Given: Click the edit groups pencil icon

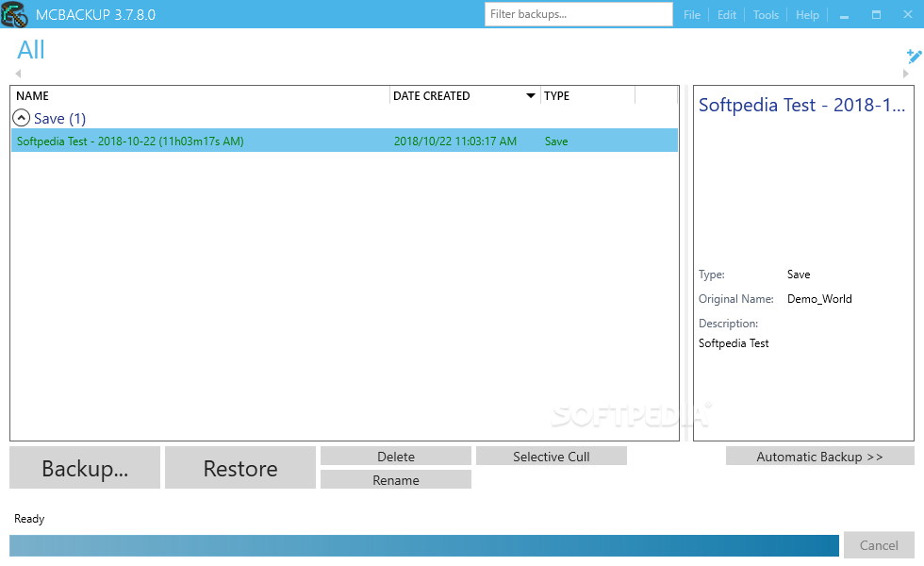Looking at the screenshot, I should [914, 56].
